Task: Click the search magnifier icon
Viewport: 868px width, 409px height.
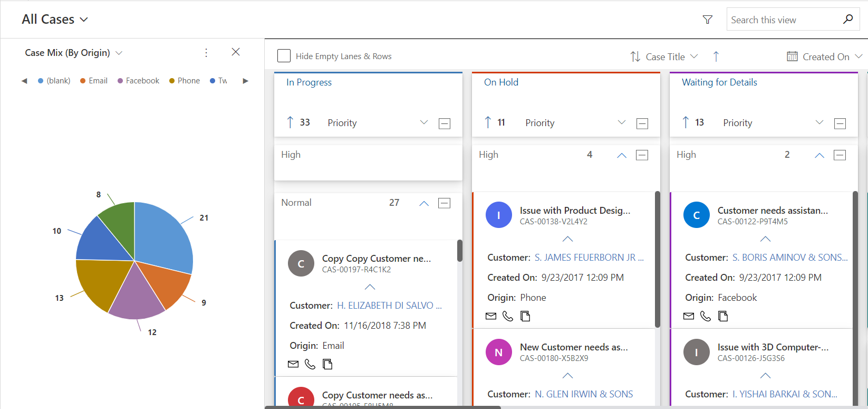Action: tap(847, 20)
